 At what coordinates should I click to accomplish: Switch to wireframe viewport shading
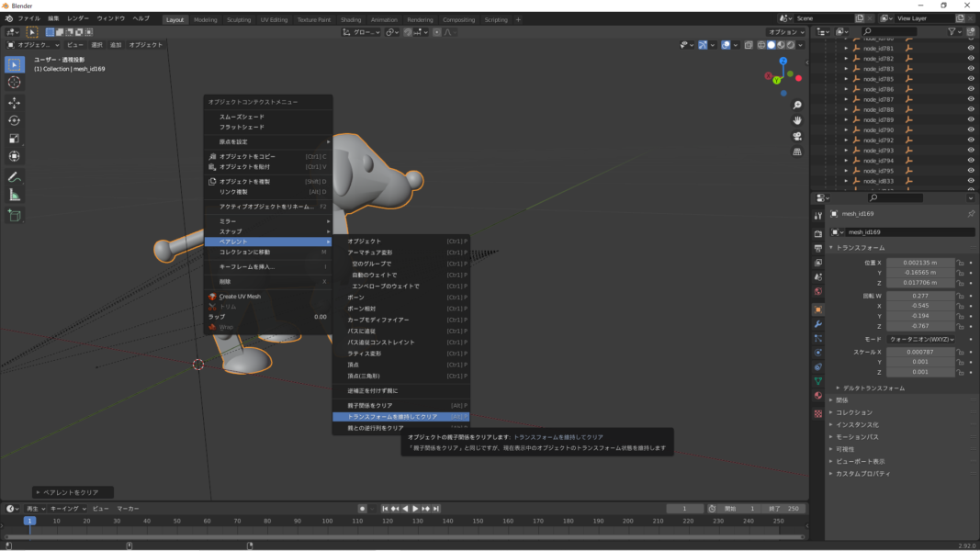(x=761, y=45)
